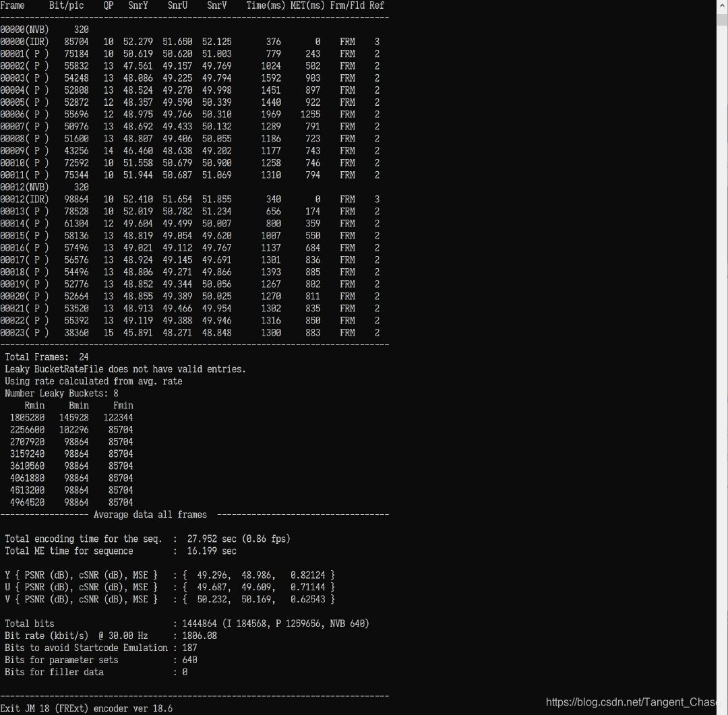Viewport: 728px width, 715px height.
Task: Click the 'Bit/pic' column header
Action: [x=66, y=5]
